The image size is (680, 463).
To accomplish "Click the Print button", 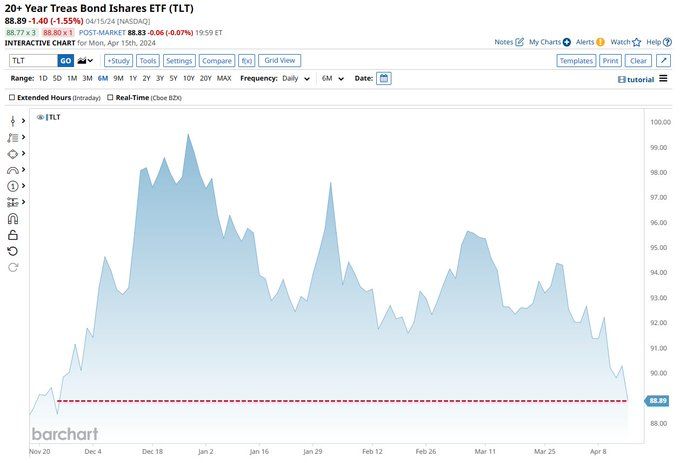I will (x=610, y=61).
